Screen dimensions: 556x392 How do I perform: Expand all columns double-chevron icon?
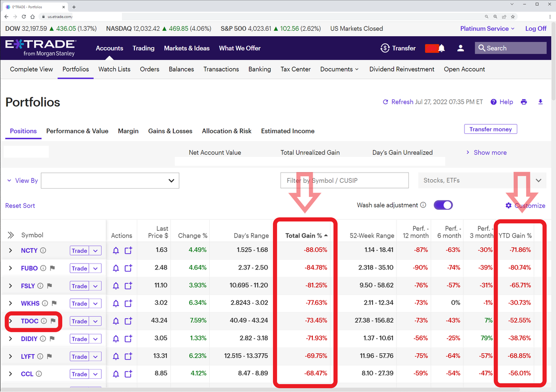click(x=11, y=235)
